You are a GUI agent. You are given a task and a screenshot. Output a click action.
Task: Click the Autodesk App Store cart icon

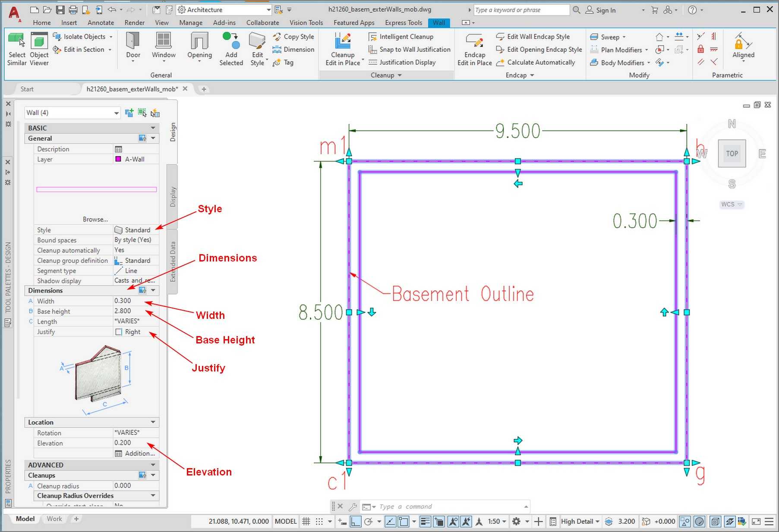click(655, 9)
